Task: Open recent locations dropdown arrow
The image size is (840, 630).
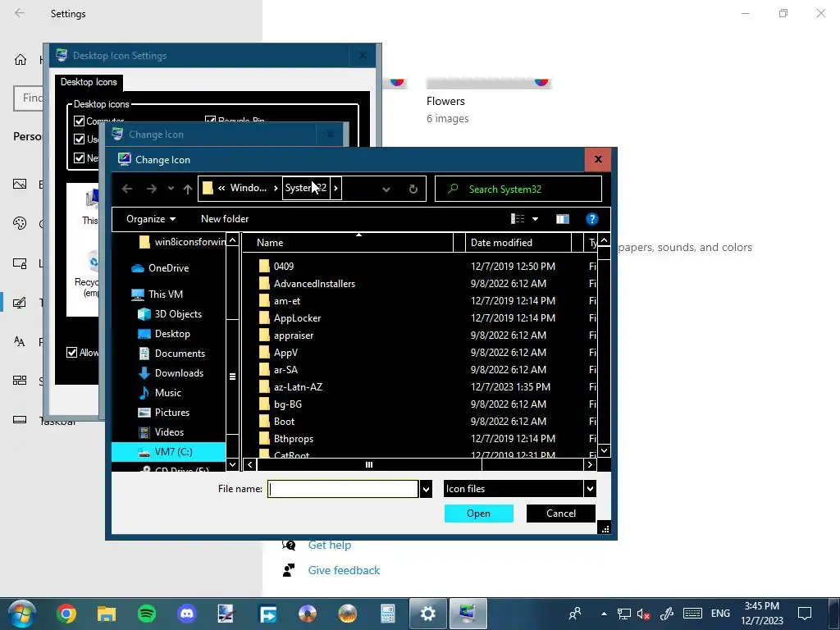Action: [171, 189]
